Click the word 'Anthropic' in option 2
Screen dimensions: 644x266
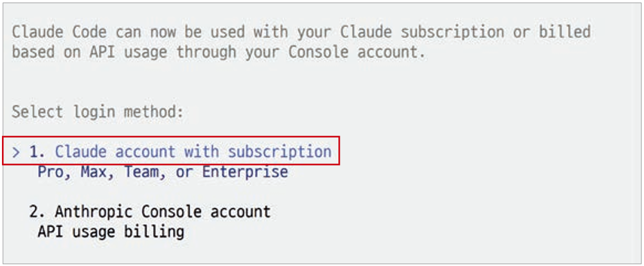(93, 212)
